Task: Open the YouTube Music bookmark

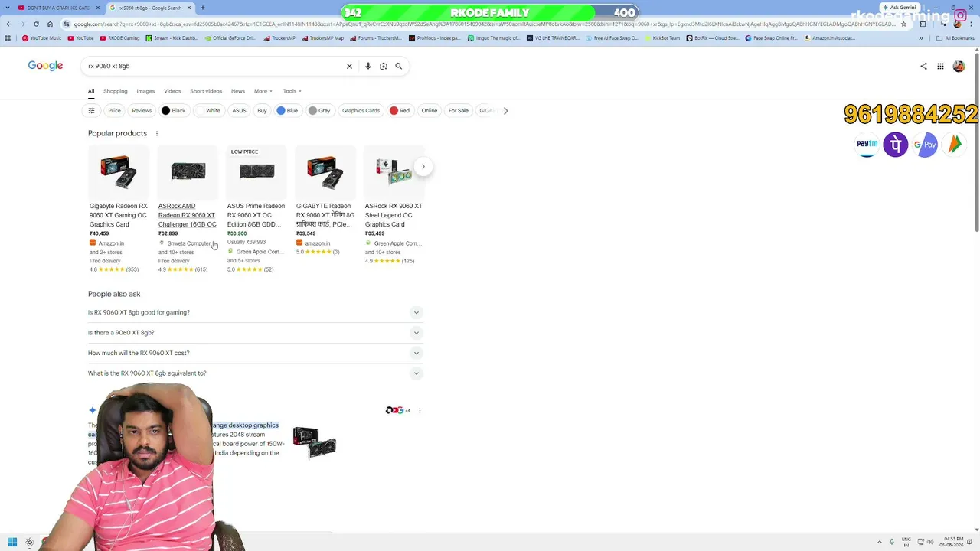Action: click(42, 38)
